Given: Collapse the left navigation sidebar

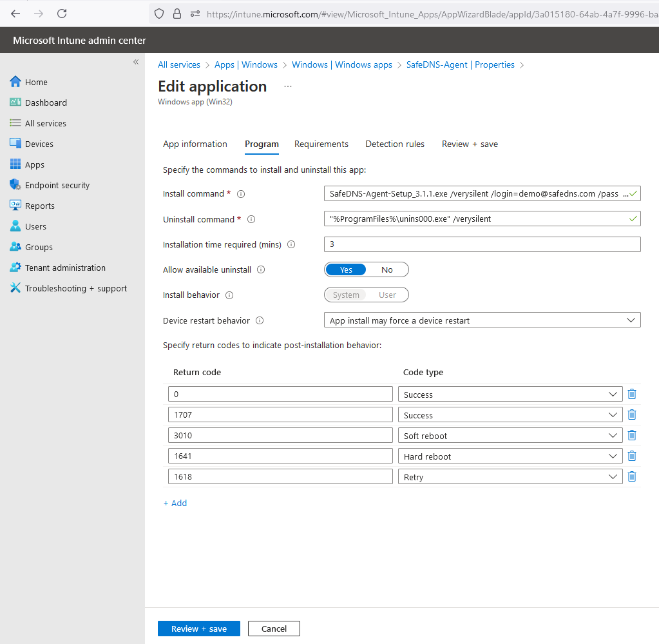Looking at the screenshot, I should (x=136, y=62).
